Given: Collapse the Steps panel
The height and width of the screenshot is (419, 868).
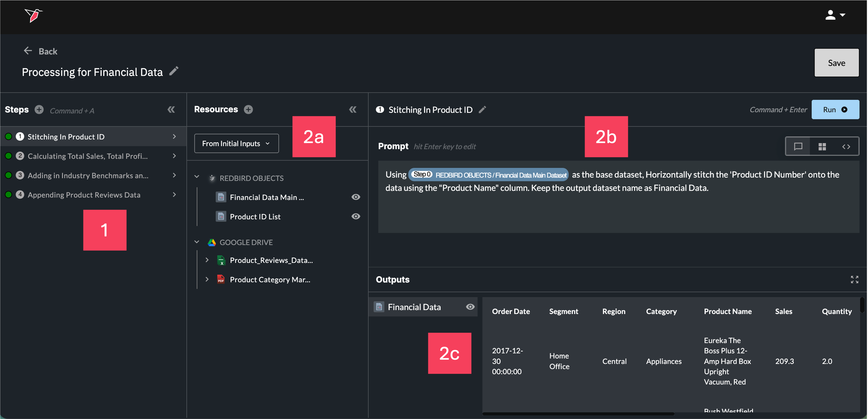Looking at the screenshot, I should click(171, 109).
